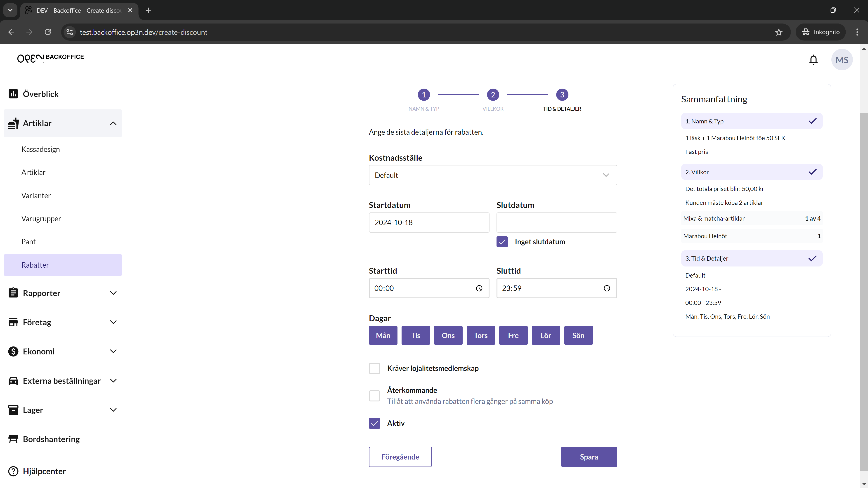Screen dimensions: 868x488
Task: Expand the Lager menu chevron
Action: click(113, 410)
